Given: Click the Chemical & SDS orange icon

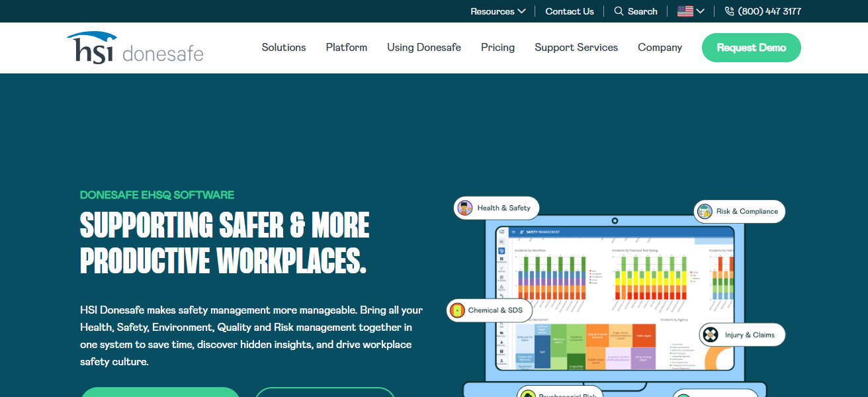Looking at the screenshot, I should (457, 310).
